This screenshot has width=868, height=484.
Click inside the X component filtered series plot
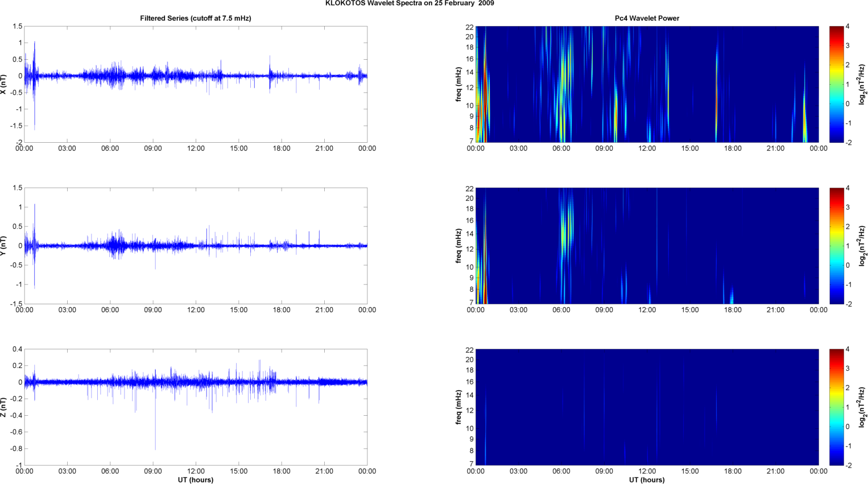coord(196,84)
